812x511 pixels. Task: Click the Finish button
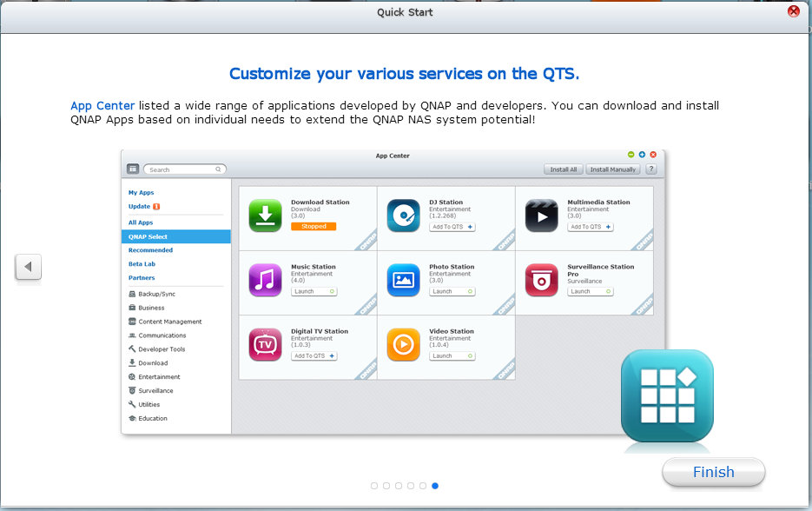713,472
